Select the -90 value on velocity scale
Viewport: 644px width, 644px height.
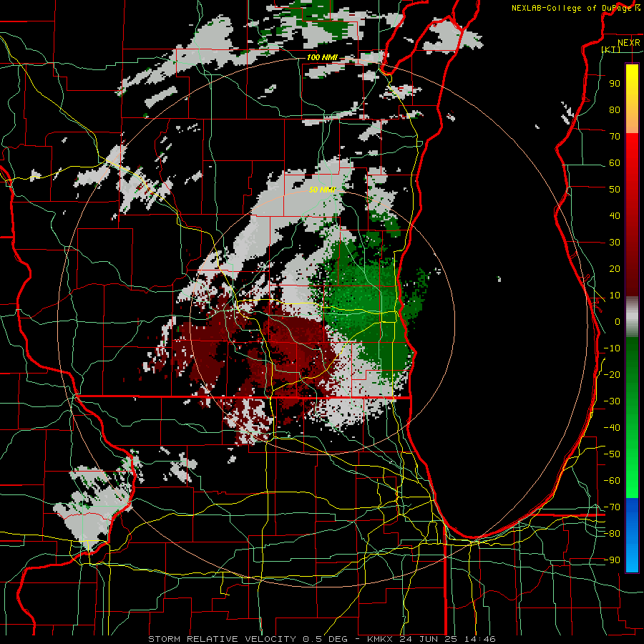point(612,560)
